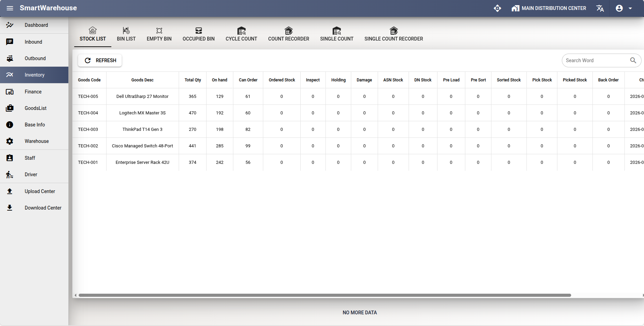Click inside the Search Word field
The width and height of the screenshot is (644, 326).
(595, 60)
